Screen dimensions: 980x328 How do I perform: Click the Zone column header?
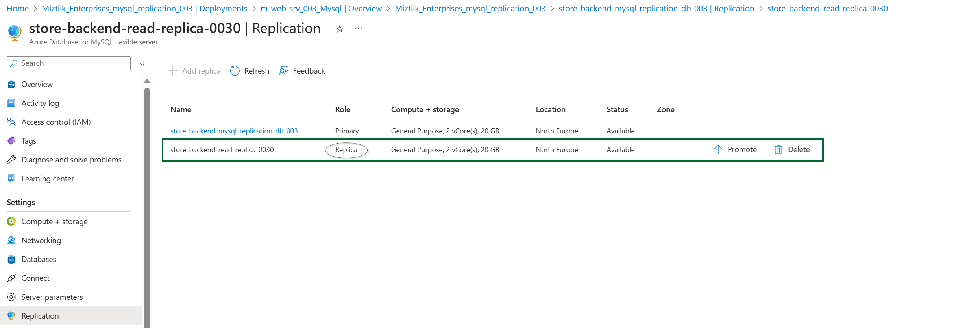pos(666,109)
